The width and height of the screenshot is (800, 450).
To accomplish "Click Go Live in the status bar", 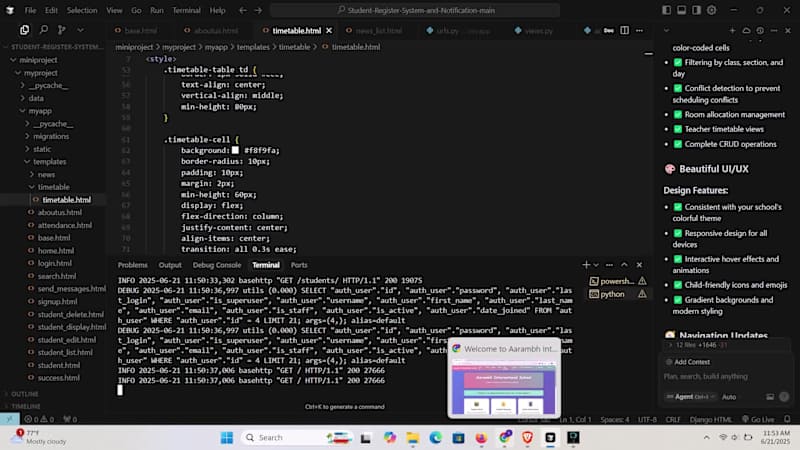I will (x=758, y=419).
